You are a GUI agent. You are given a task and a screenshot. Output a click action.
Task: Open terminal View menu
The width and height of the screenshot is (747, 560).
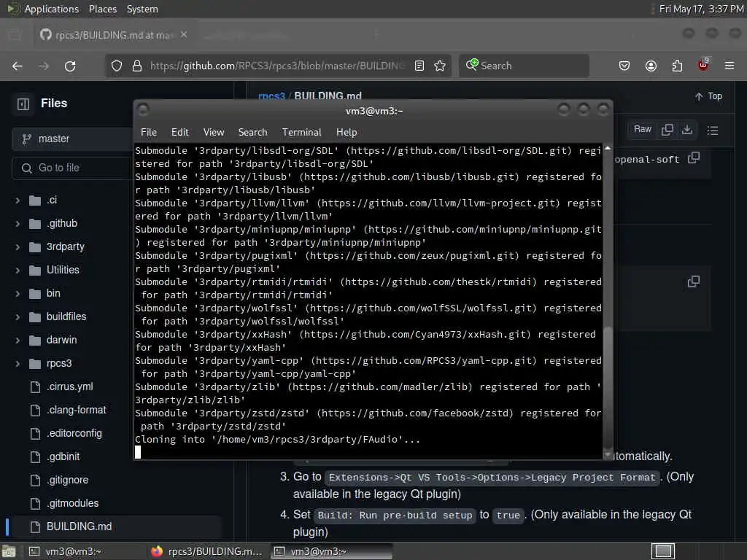214,133
